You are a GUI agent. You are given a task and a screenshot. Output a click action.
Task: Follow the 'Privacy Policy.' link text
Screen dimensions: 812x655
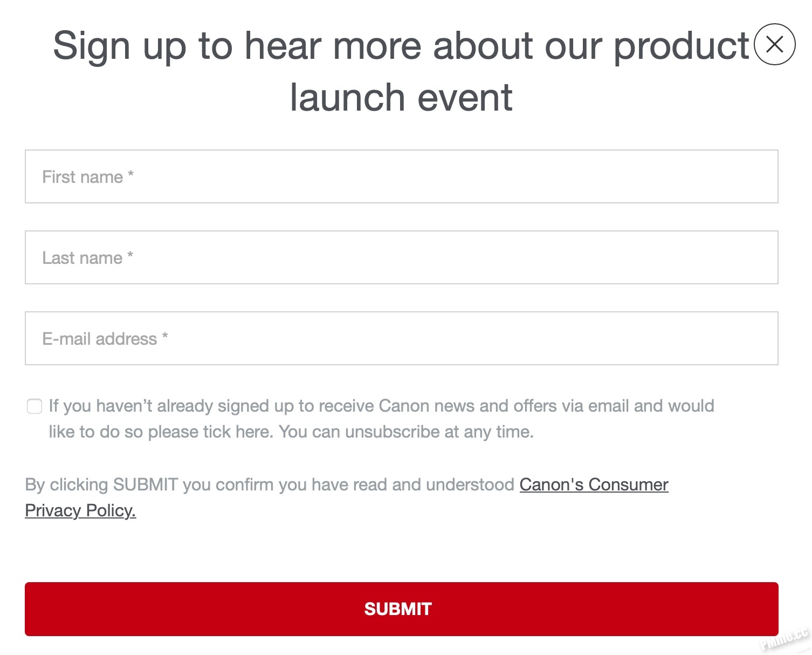(80, 510)
